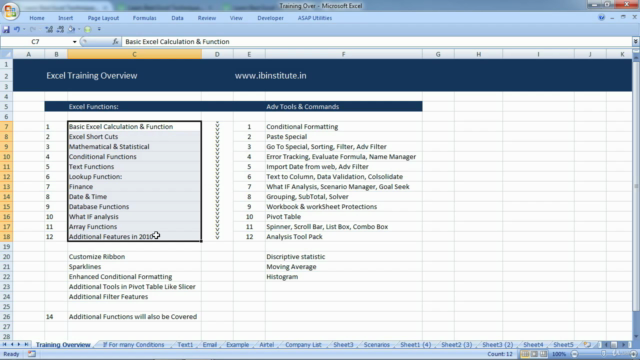
Task: Click the fill color bucket icon in Quick Access Toolbar
Action: pyautogui.click(x=71, y=29)
